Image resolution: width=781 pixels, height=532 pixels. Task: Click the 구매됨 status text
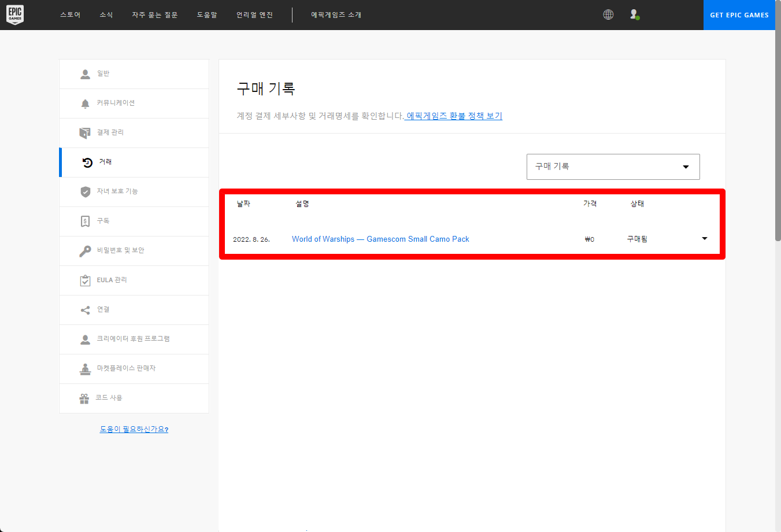[x=637, y=239]
